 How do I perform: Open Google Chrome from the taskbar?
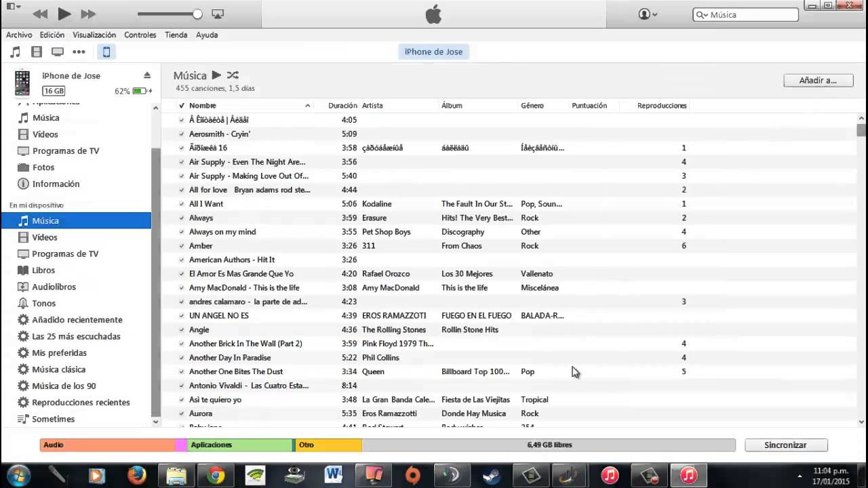pos(216,476)
